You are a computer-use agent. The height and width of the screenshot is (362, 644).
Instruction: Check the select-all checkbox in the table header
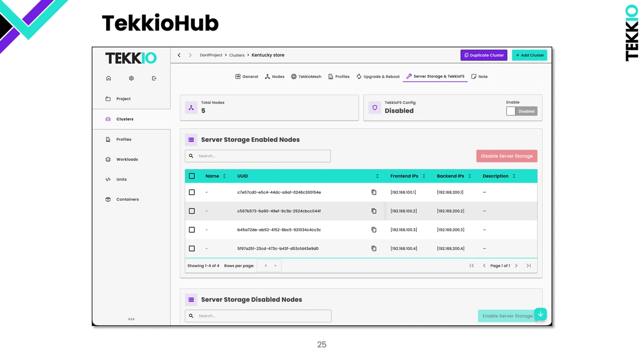pyautogui.click(x=192, y=176)
